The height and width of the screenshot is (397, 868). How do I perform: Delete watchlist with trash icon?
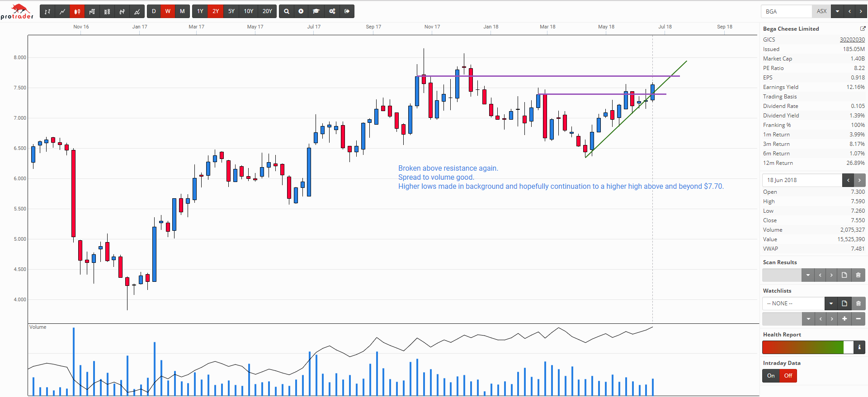pyautogui.click(x=858, y=304)
